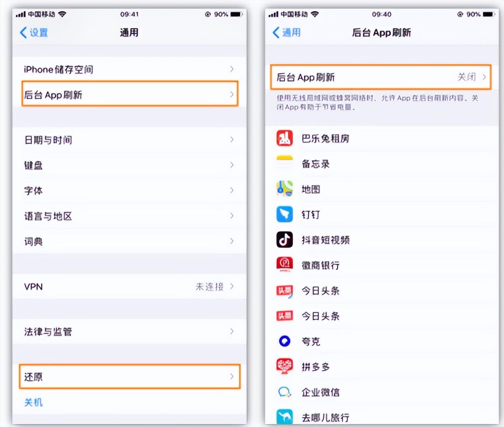The image size is (504, 427).
Task: Tap right screen battery icon
Action: coord(489,14)
